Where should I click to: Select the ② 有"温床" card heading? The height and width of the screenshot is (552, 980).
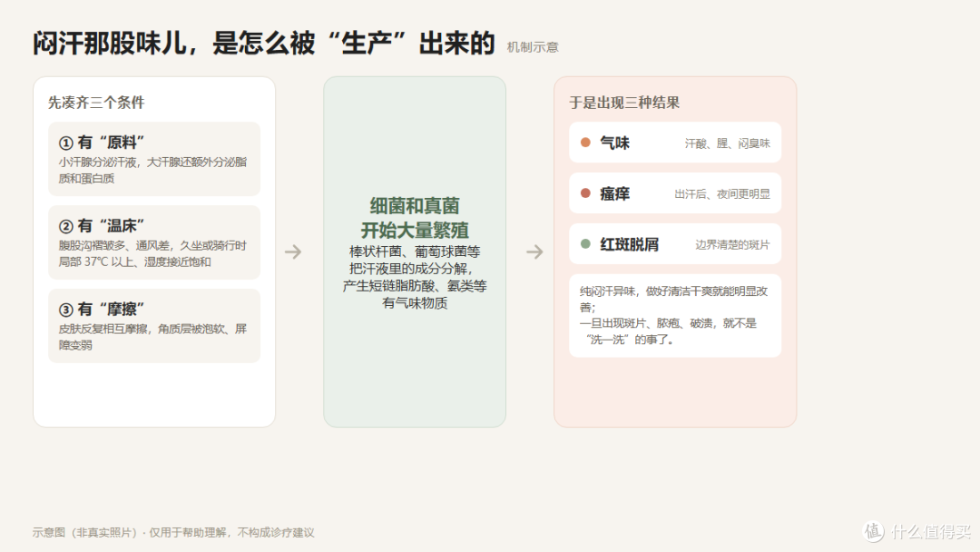coord(102,226)
